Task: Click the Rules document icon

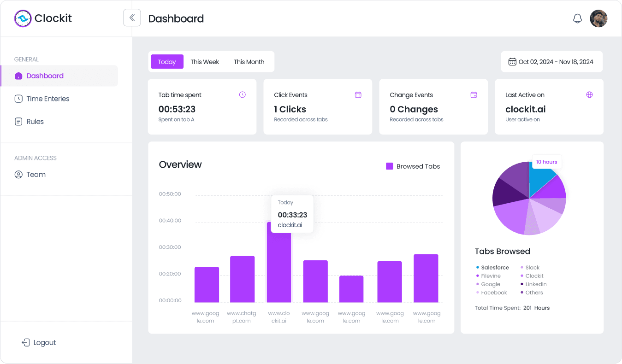Action: (18, 122)
